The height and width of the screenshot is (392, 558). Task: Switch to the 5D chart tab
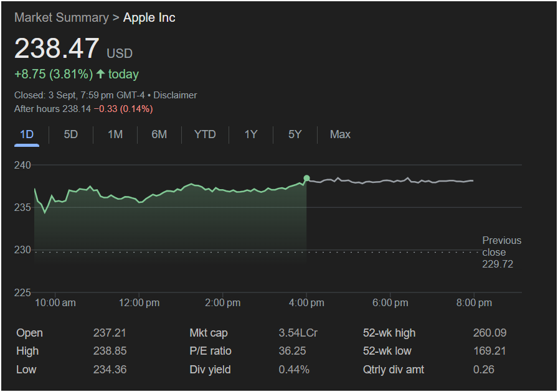pos(71,134)
